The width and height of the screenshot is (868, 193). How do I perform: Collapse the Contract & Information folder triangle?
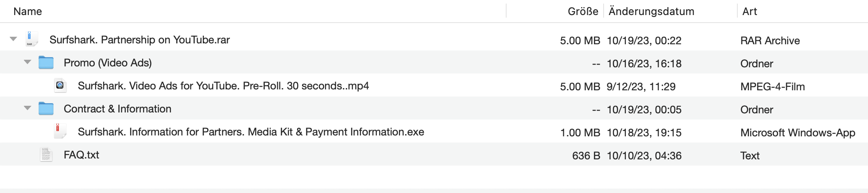coord(27,108)
